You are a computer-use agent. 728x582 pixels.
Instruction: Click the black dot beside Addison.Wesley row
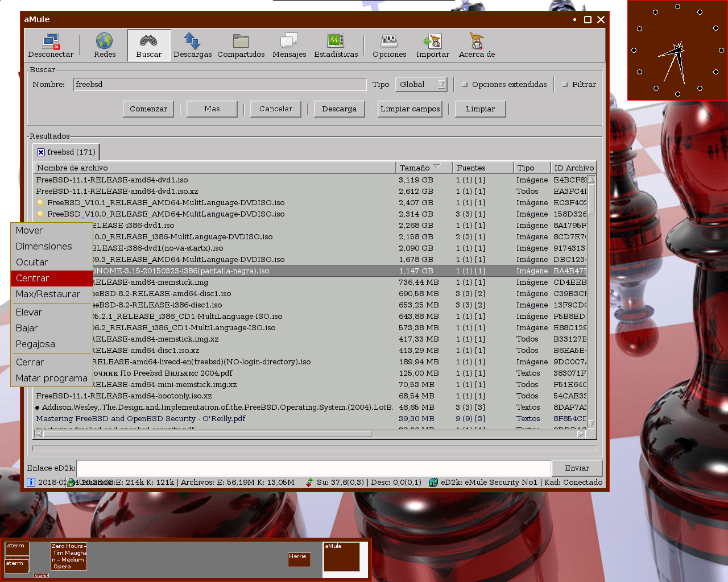point(38,408)
